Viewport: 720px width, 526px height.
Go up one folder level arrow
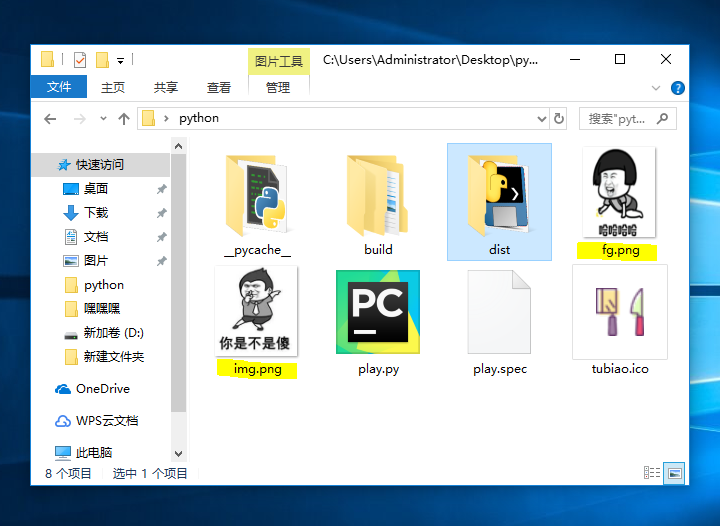coord(124,119)
